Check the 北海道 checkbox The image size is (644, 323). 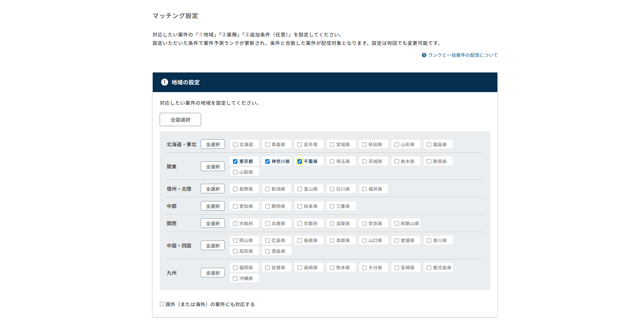(x=235, y=145)
